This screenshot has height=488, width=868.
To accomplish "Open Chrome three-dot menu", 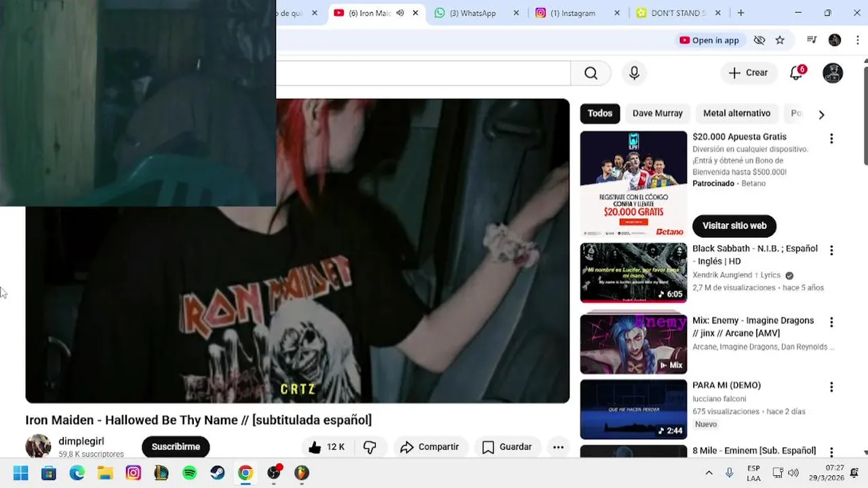I will tap(858, 40).
